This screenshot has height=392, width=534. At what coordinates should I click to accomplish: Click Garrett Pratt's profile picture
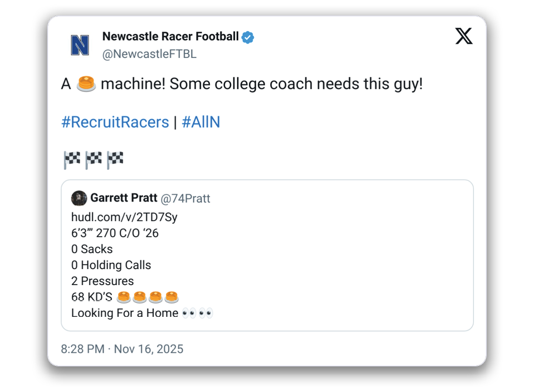click(79, 198)
